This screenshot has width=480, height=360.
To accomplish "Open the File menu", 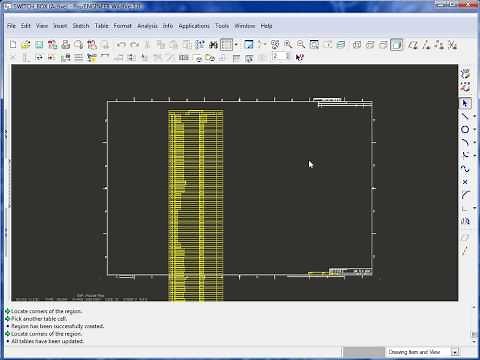I will pos(11,26).
